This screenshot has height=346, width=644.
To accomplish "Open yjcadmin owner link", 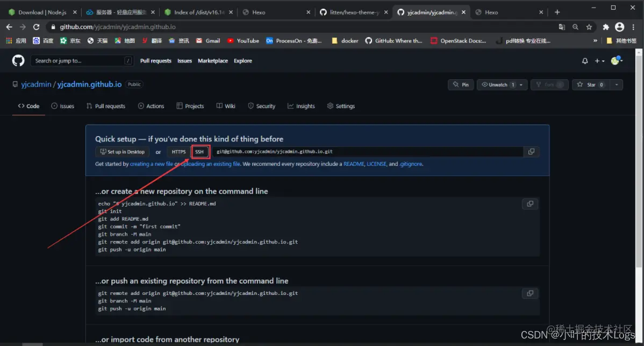I will point(36,84).
